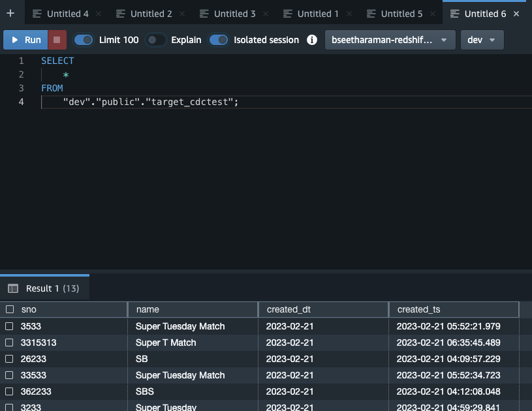532x411 pixels.
Task: Click the Run button to execute query
Action: coord(25,40)
